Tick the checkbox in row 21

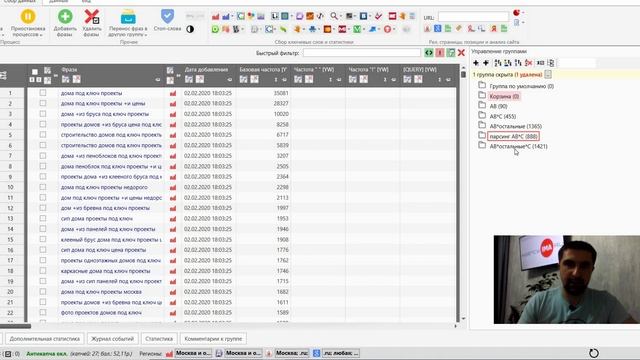[x=43, y=302]
